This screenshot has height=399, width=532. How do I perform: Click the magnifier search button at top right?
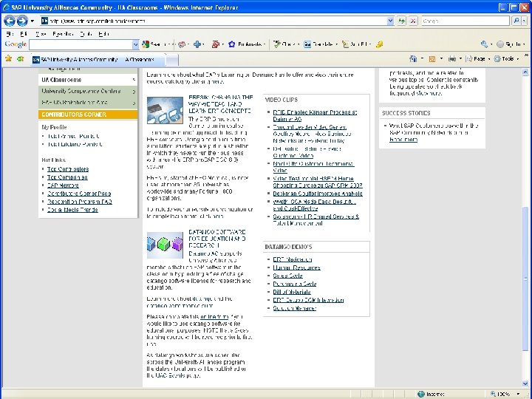pos(516,21)
